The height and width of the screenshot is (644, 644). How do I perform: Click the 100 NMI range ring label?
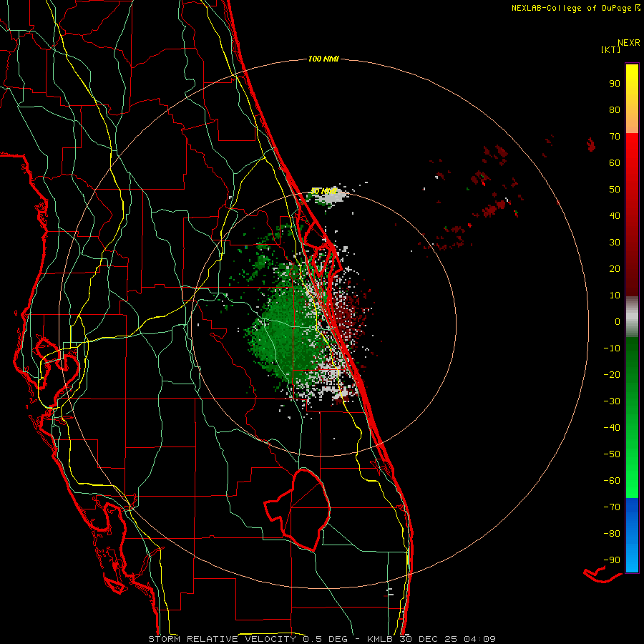(x=323, y=59)
